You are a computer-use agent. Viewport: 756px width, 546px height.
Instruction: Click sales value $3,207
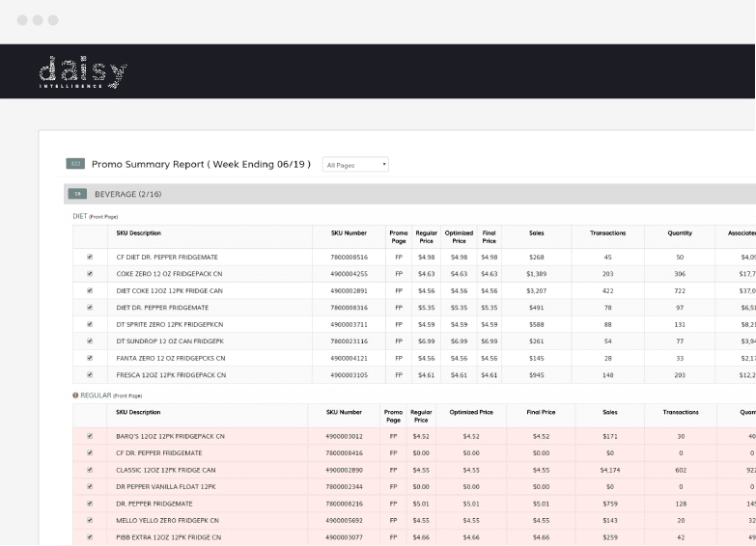click(x=537, y=291)
